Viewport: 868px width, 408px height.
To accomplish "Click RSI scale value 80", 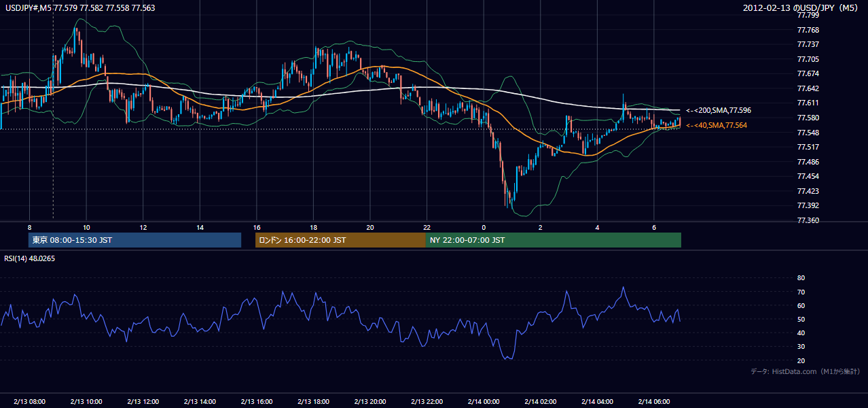I will 801,278.
